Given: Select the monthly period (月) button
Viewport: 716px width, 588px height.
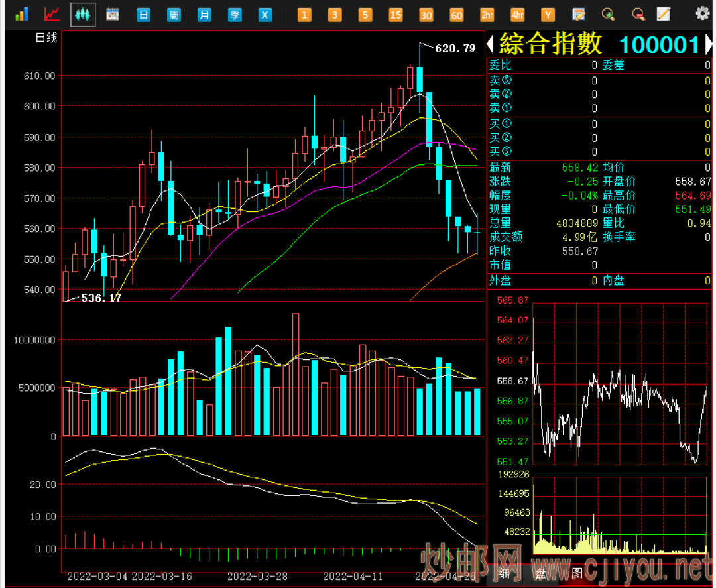Looking at the screenshot, I should pyautogui.click(x=205, y=15).
